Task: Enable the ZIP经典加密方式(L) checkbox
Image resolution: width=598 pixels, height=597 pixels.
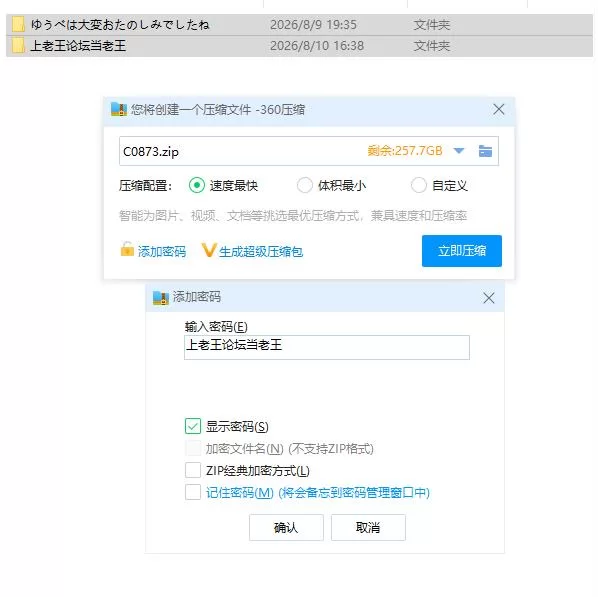Action: point(193,470)
